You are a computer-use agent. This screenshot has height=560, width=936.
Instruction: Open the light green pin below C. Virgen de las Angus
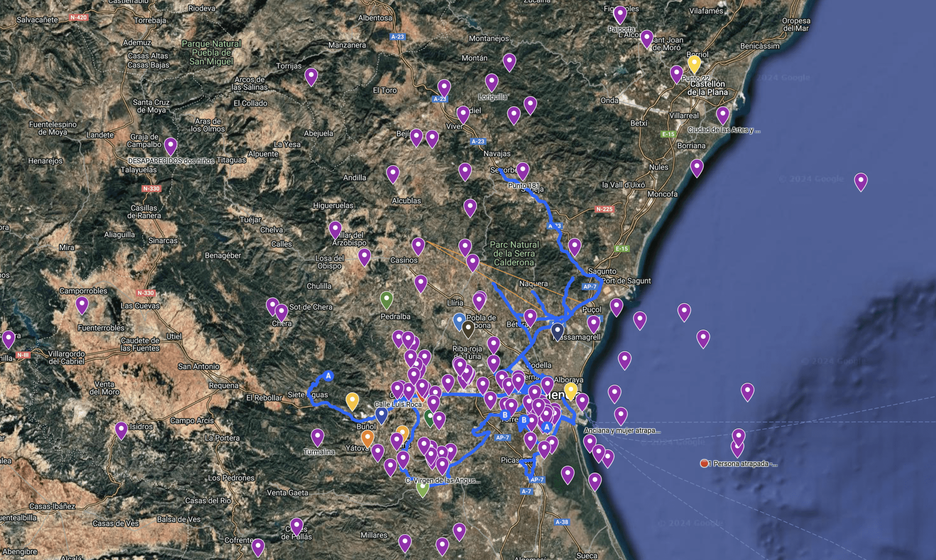423,488
